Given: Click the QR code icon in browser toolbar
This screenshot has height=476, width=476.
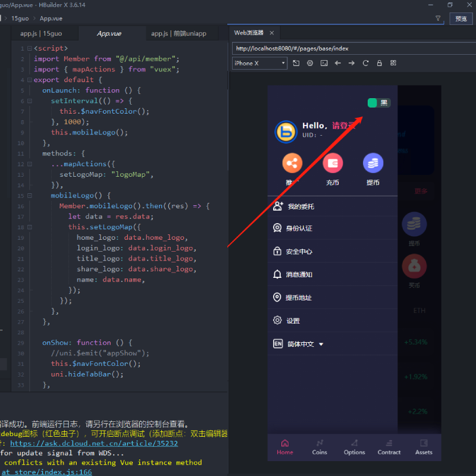Looking at the screenshot, I should pyautogui.click(x=393, y=63).
